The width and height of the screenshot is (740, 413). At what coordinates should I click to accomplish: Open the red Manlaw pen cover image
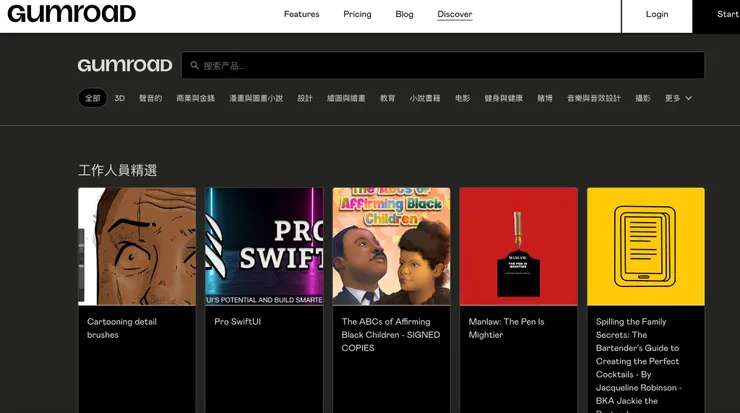519,246
